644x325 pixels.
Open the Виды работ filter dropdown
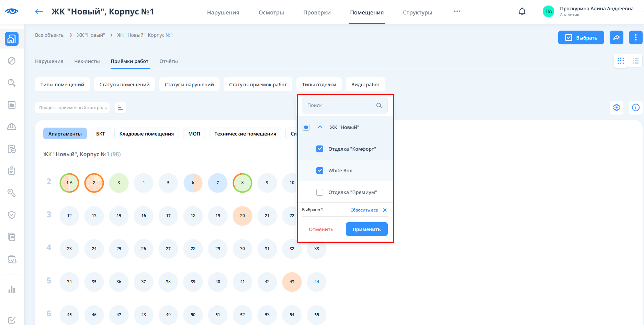pyautogui.click(x=365, y=85)
